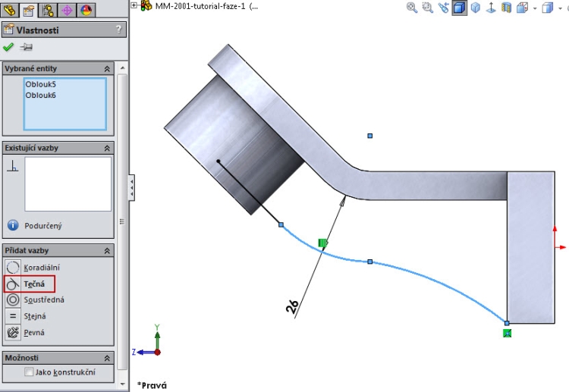
Task: Click the Previous View icon
Action: click(444, 8)
